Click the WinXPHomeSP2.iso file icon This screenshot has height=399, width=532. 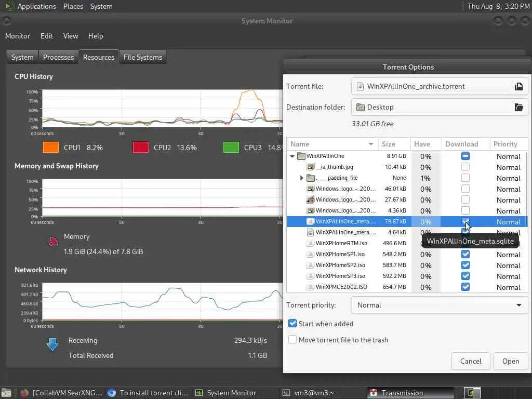point(310,265)
